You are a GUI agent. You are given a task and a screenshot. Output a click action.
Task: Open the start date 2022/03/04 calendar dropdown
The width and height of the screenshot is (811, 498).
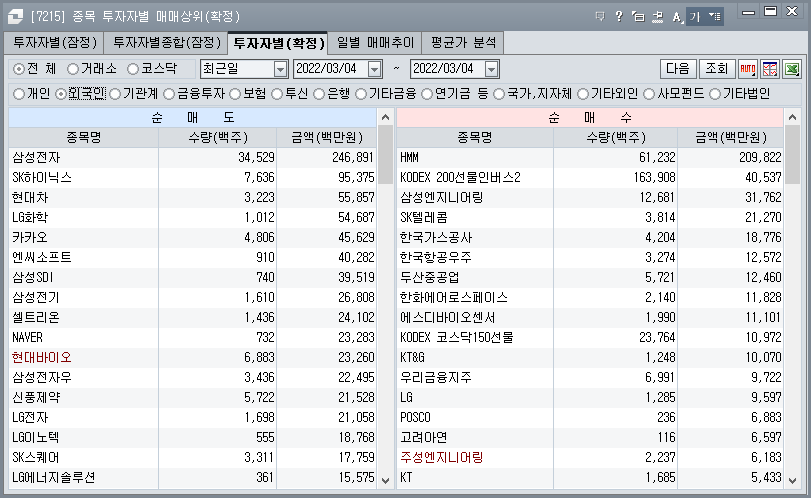(374, 69)
